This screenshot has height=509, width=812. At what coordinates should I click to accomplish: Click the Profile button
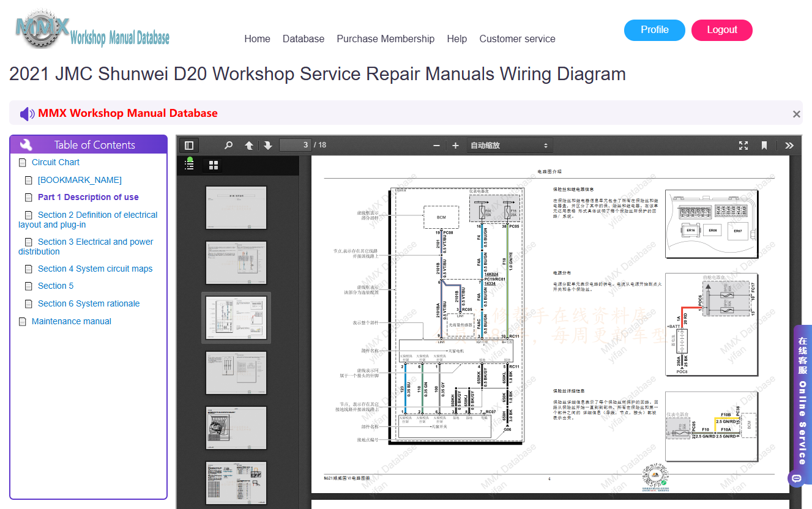655,30
